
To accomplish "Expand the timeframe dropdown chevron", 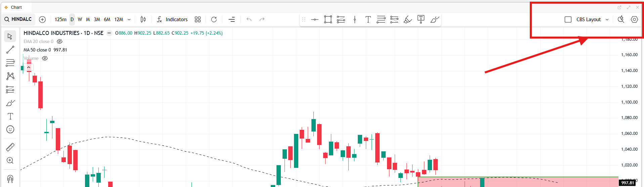I will pyautogui.click(x=129, y=20).
